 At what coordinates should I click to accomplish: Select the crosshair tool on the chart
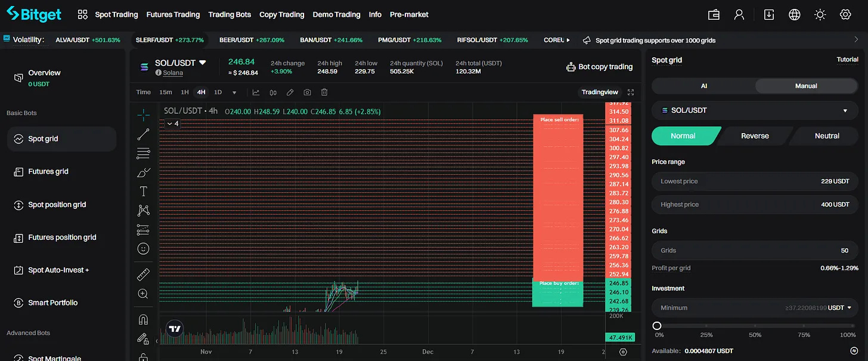(x=143, y=115)
